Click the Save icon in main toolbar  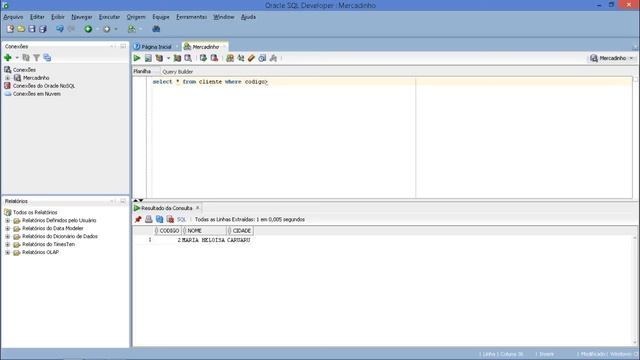[31, 29]
